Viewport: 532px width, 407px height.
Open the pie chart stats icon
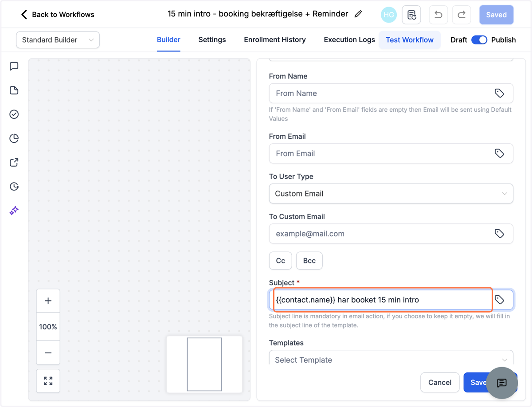point(14,138)
